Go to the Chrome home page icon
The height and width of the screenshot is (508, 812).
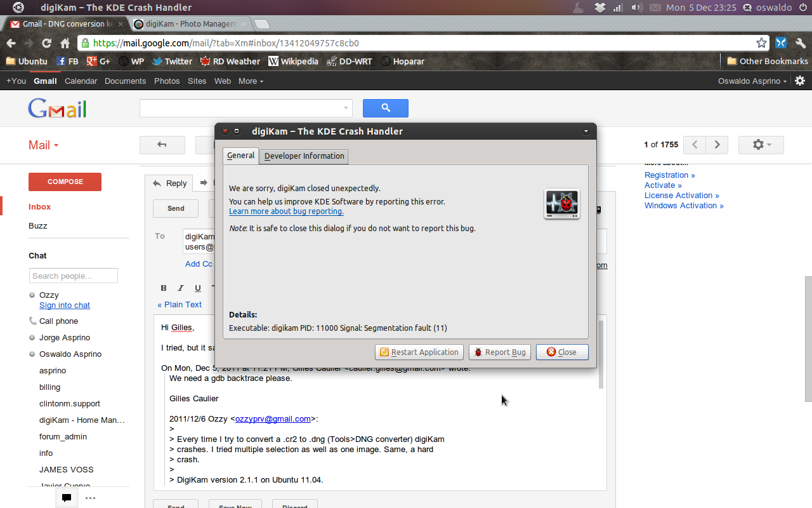tap(65, 43)
